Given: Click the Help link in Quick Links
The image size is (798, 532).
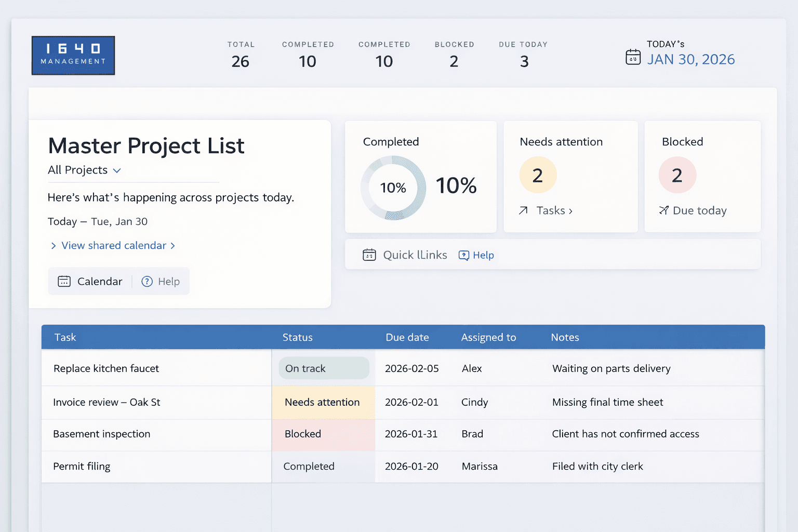Looking at the screenshot, I should pos(483,255).
